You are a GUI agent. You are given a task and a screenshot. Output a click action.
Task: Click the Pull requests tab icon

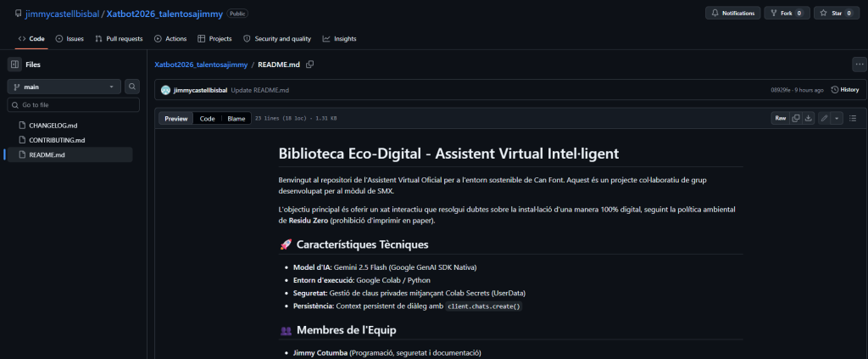click(98, 39)
